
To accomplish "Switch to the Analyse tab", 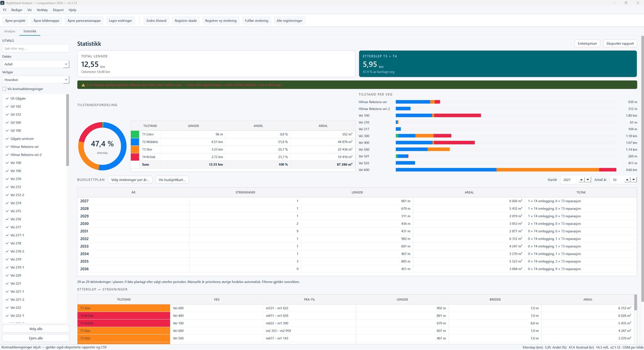I will coord(10,31).
